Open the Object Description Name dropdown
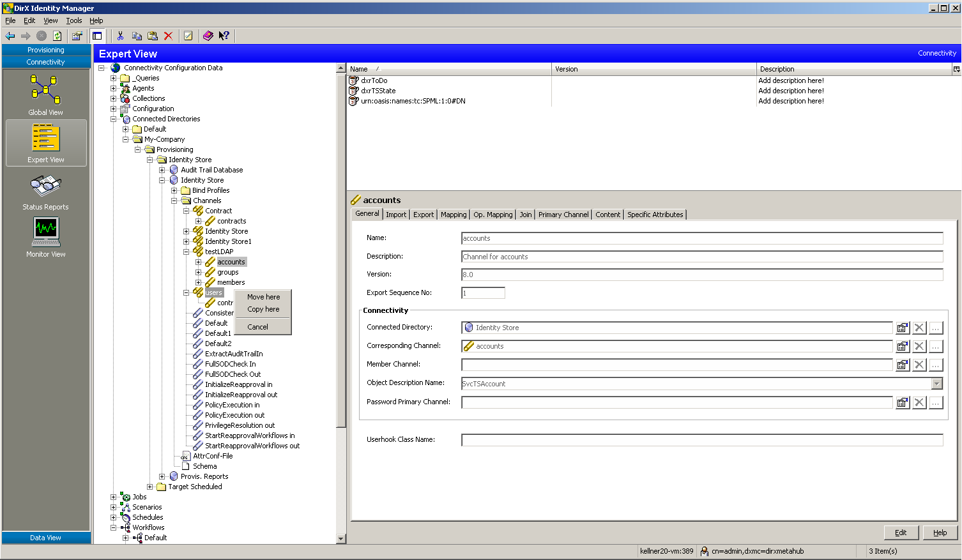Image resolution: width=962 pixels, height=560 pixels. [936, 384]
